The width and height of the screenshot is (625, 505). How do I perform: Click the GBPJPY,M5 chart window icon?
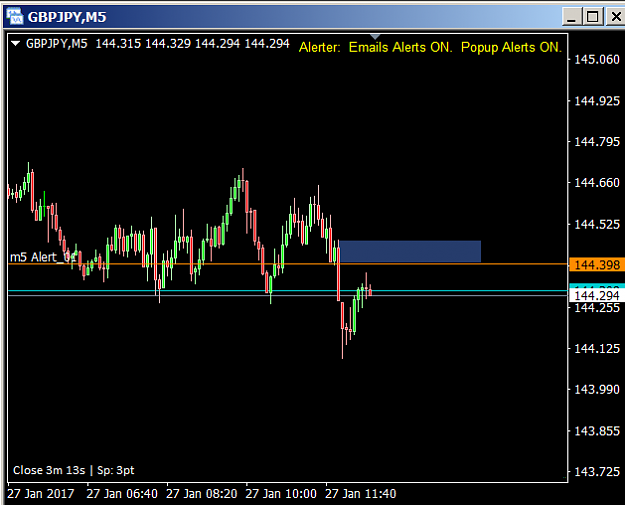point(15,17)
